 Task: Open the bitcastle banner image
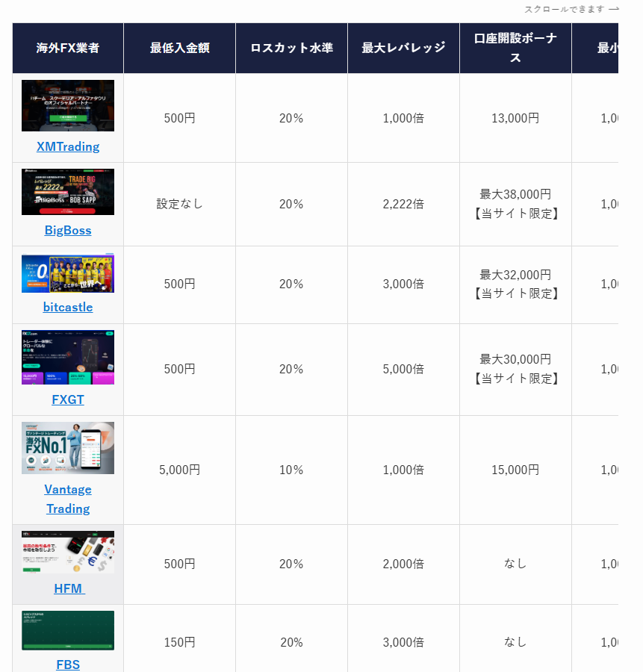pos(68,273)
